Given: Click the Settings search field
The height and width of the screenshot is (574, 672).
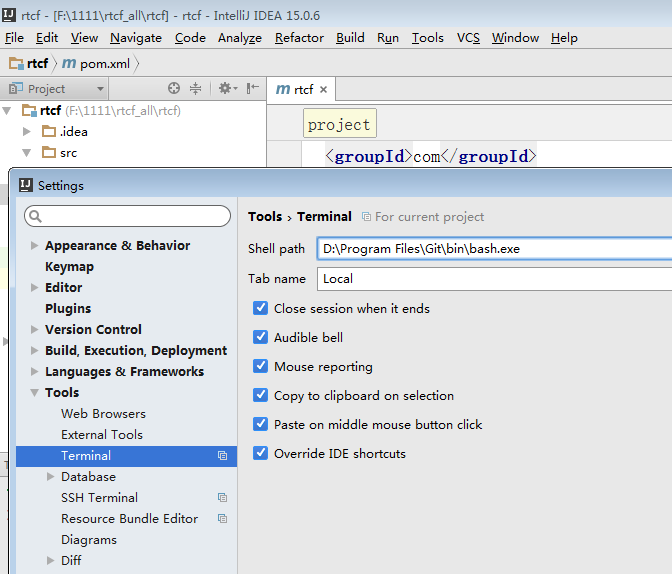Looking at the screenshot, I should [x=127, y=216].
